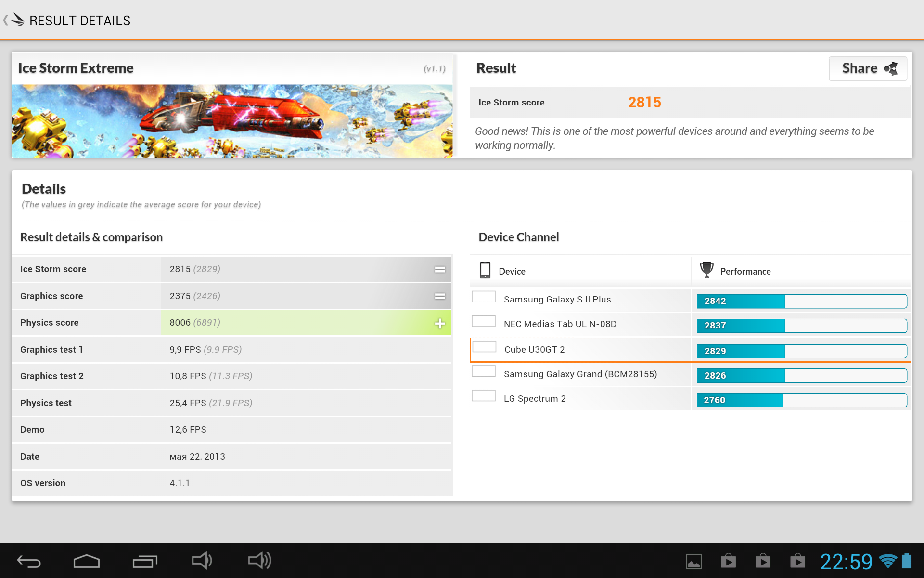Select the NEC Medias Tab UL N-08D checkbox

484,321
